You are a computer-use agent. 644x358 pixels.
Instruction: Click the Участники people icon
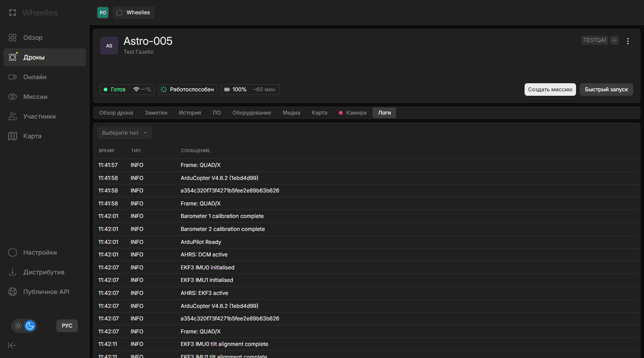click(13, 116)
